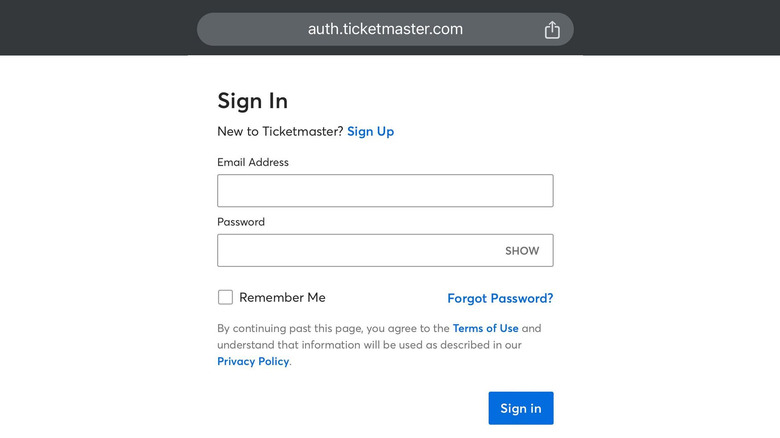Viewport: 780px width, 438px height.
Task: Click the New to Ticketmaster? text
Action: [x=280, y=131]
